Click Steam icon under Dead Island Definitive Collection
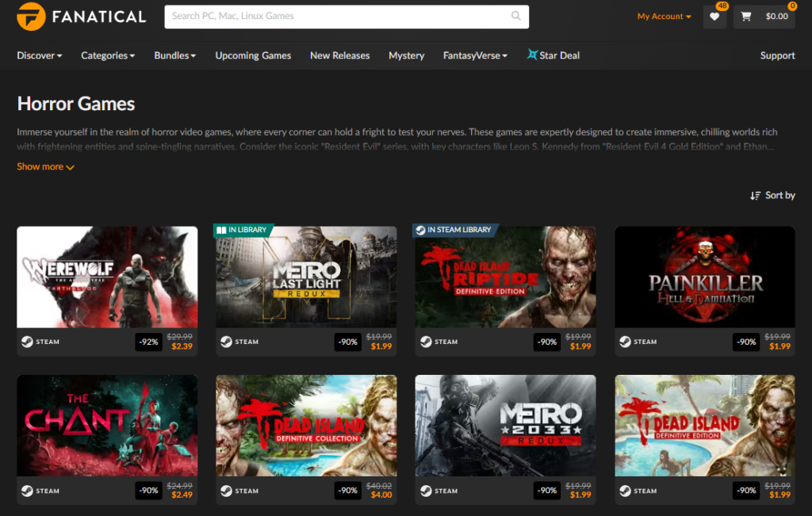The image size is (812, 516). (226, 491)
